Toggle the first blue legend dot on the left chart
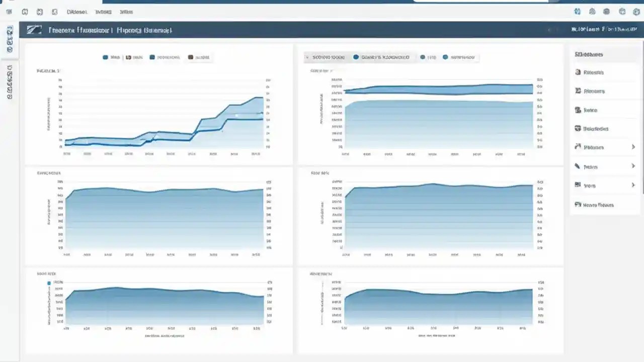The width and height of the screenshot is (644, 362). pos(105,57)
